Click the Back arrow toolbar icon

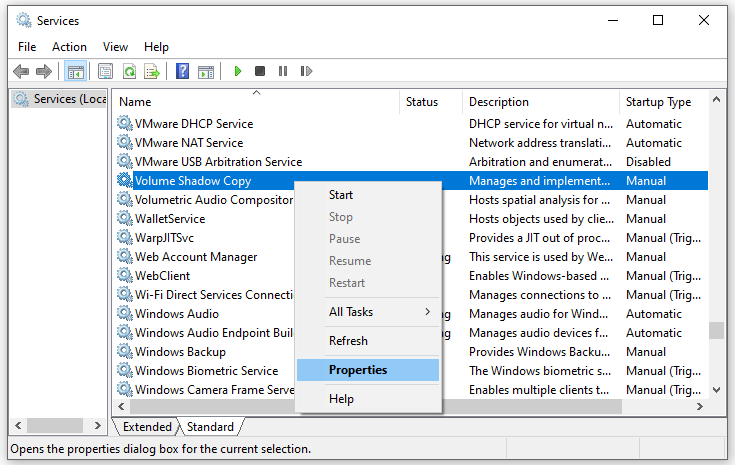coord(21,71)
